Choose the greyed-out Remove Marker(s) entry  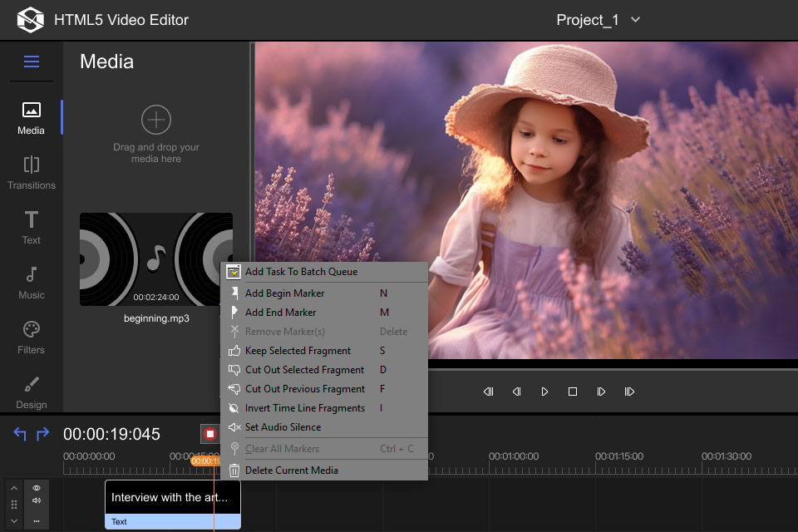click(324, 332)
